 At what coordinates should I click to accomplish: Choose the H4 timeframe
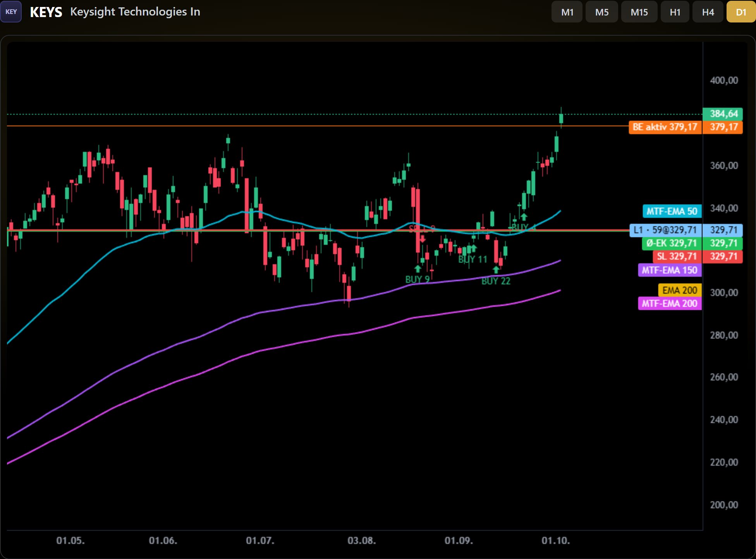pos(708,12)
